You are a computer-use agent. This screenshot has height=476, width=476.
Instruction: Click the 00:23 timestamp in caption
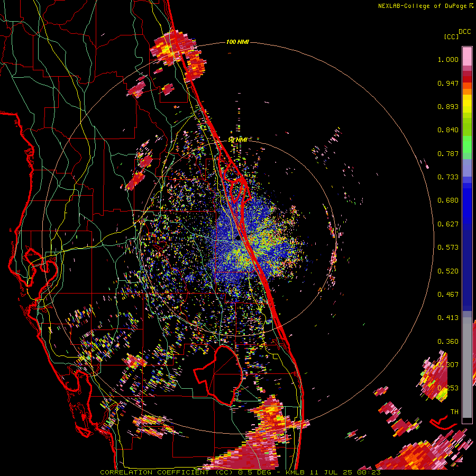368,472
